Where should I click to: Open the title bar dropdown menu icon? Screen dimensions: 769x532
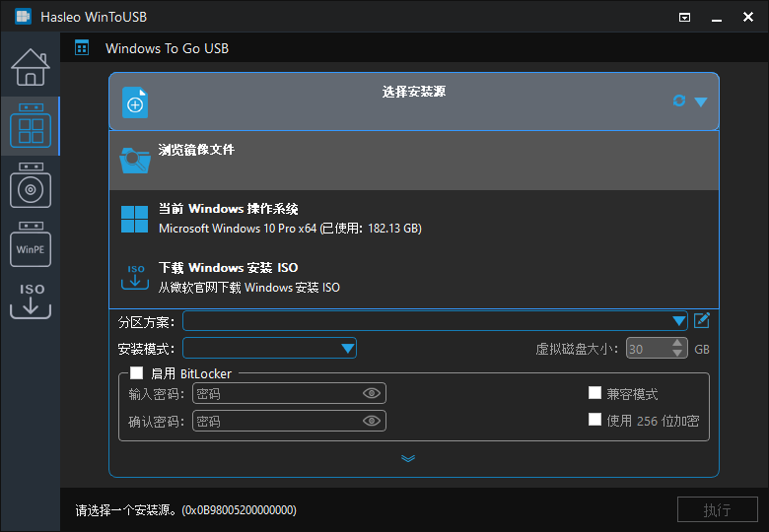[x=685, y=18]
